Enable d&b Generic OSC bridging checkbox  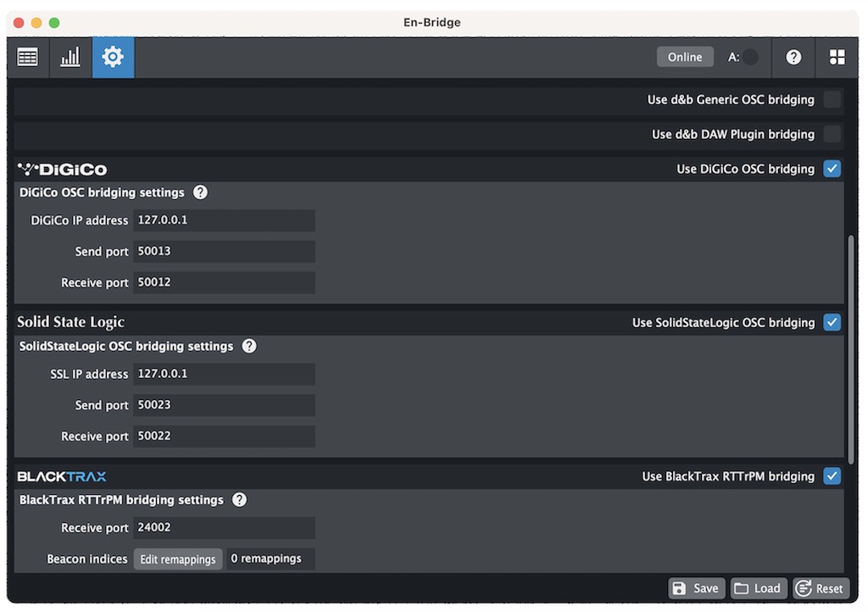click(832, 100)
